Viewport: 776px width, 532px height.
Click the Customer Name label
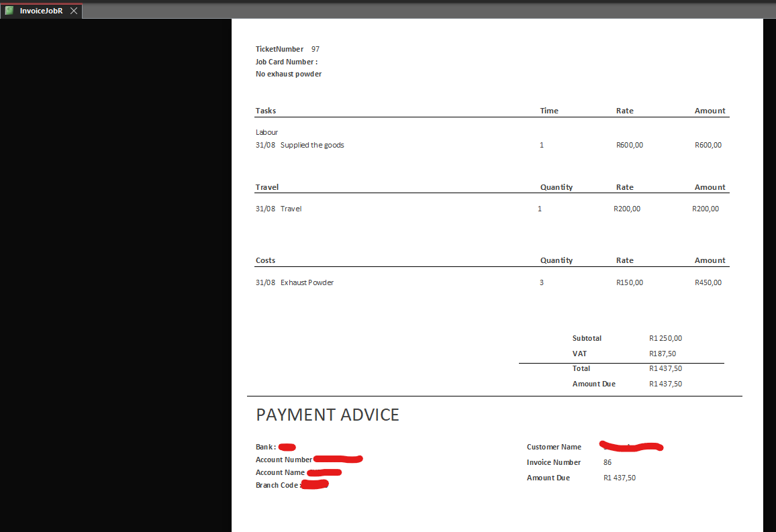554,447
